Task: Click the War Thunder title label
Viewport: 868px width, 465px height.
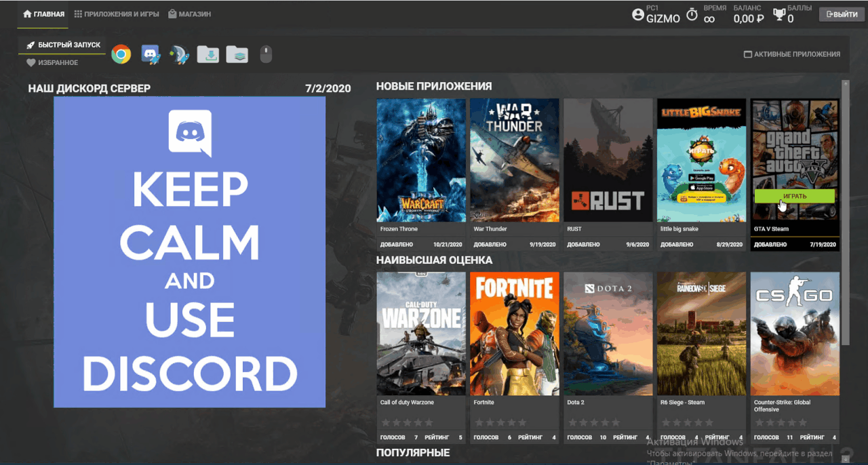Action: [x=490, y=229]
